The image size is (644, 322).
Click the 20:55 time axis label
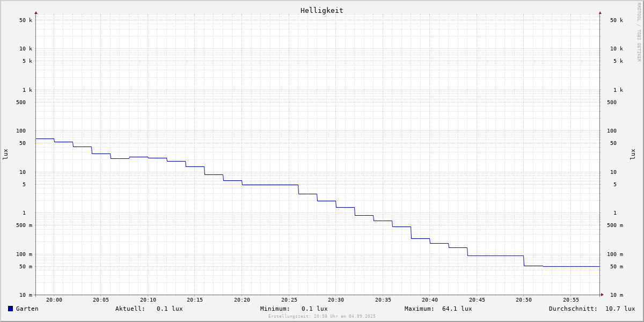[570, 300]
